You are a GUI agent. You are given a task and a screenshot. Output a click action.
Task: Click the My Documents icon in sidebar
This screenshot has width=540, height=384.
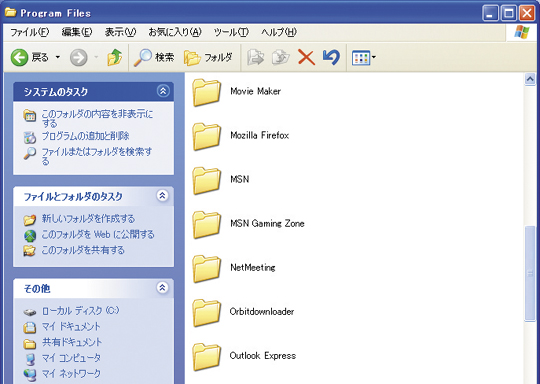pyautogui.click(x=30, y=327)
